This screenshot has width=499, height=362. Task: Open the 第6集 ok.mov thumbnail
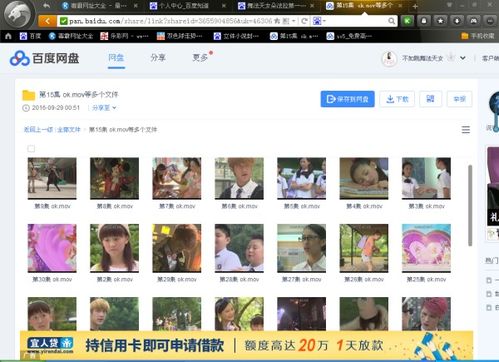click(x=239, y=178)
